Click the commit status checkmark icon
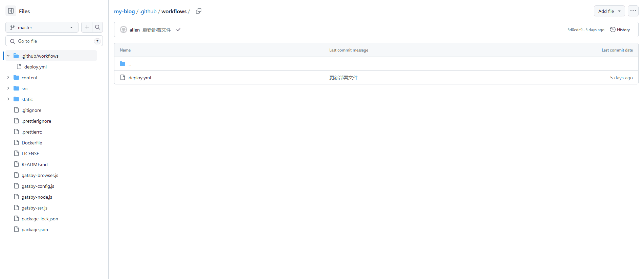Image resolution: width=644 pixels, height=279 pixels. pyautogui.click(x=178, y=30)
